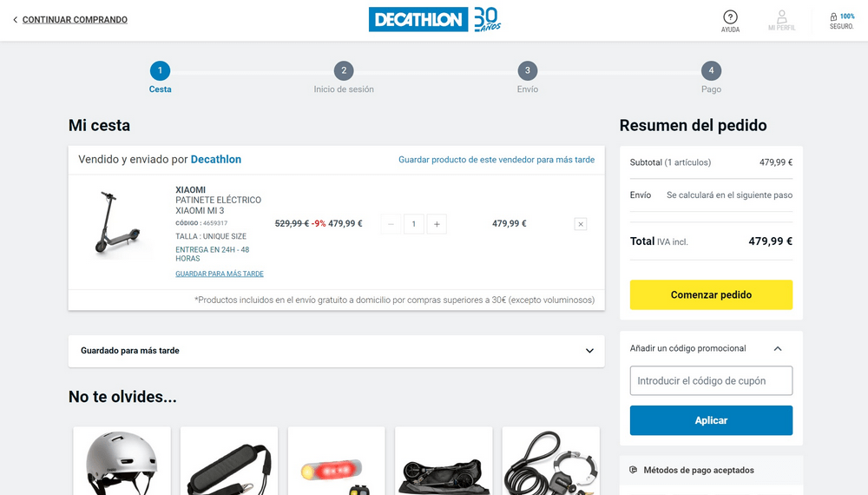868x495 pixels.
Task: Click Guardar producto de este vendedor link
Action: [x=496, y=160]
